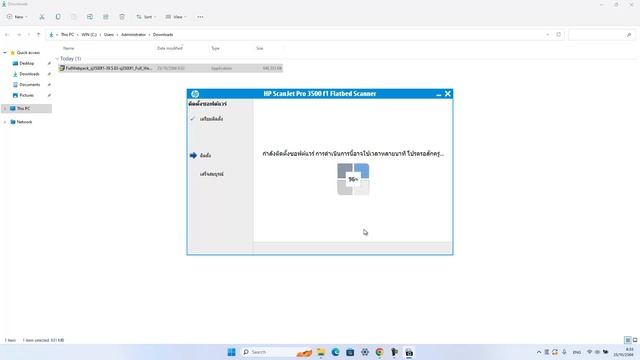The height and width of the screenshot is (360, 640).
Task: Open the recent locations chevron
Action: click(29, 35)
